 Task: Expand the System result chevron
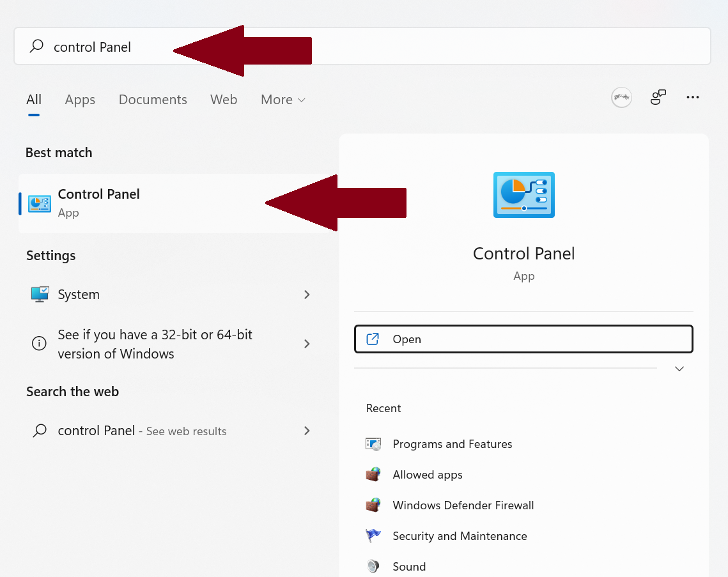tap(307, 295)
